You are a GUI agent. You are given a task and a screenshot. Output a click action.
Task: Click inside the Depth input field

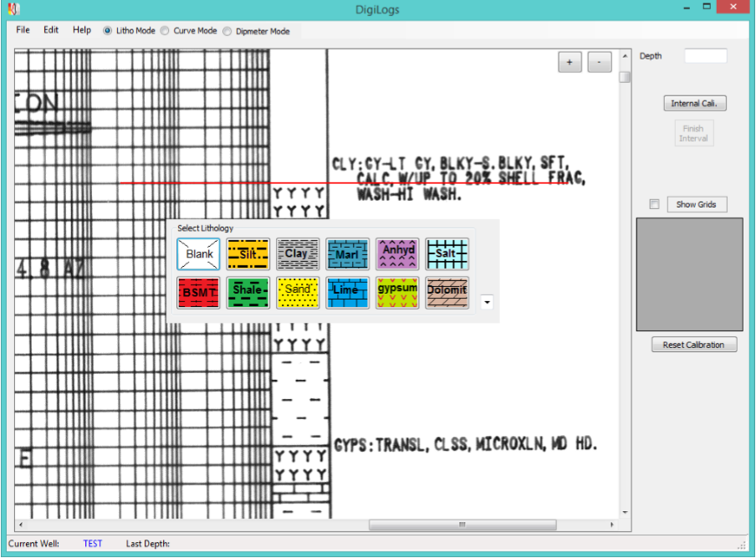(x=705, y=55)
